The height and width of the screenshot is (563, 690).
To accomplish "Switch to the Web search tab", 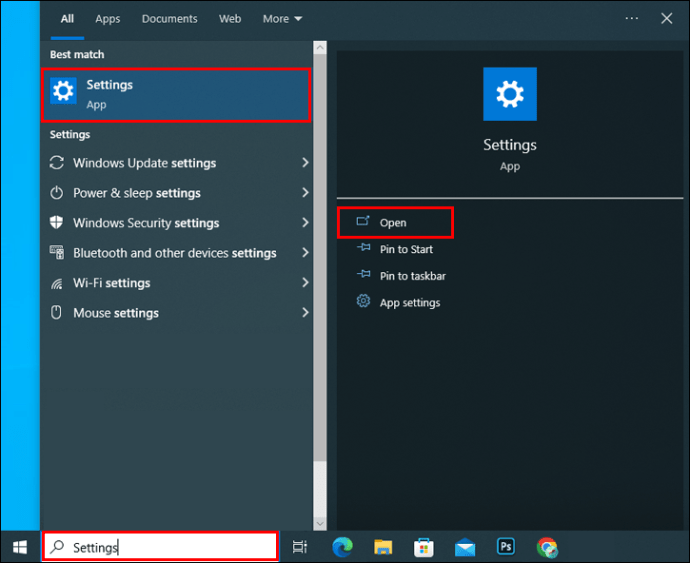I will coord(230,18).
